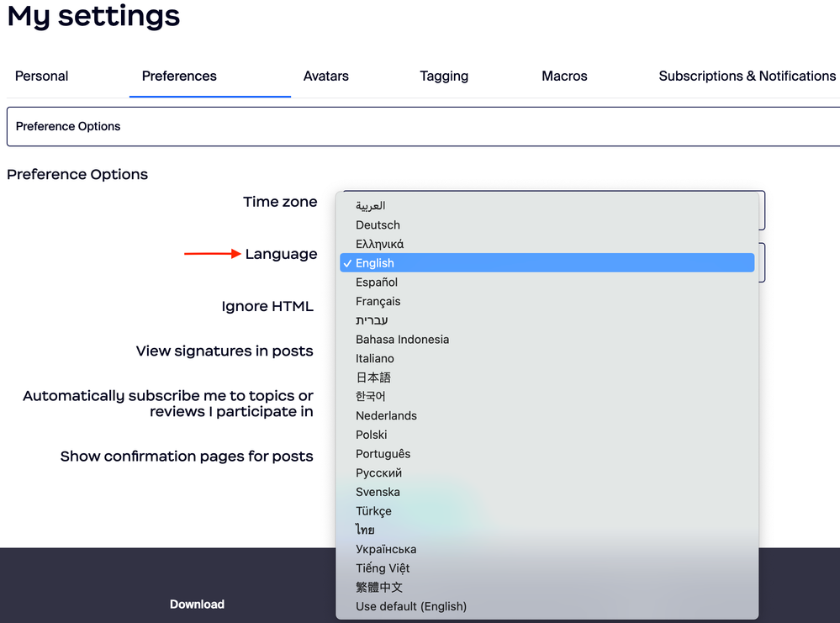
Task: Choose Tiếng Việt from the list
Action: (x=383, y=568)
